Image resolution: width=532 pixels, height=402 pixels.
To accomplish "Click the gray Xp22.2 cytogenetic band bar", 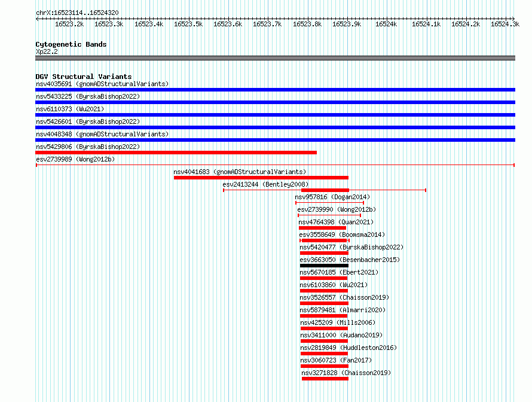I will pyautogui.click(x=275, y=58).
